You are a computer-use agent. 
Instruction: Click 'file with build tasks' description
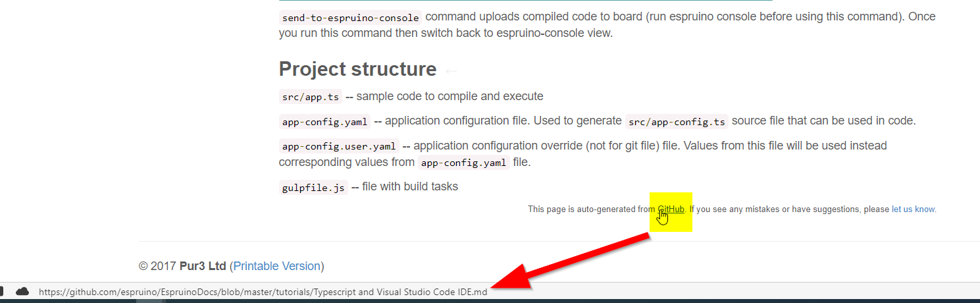pyautogui.click(x=409, y=187)
